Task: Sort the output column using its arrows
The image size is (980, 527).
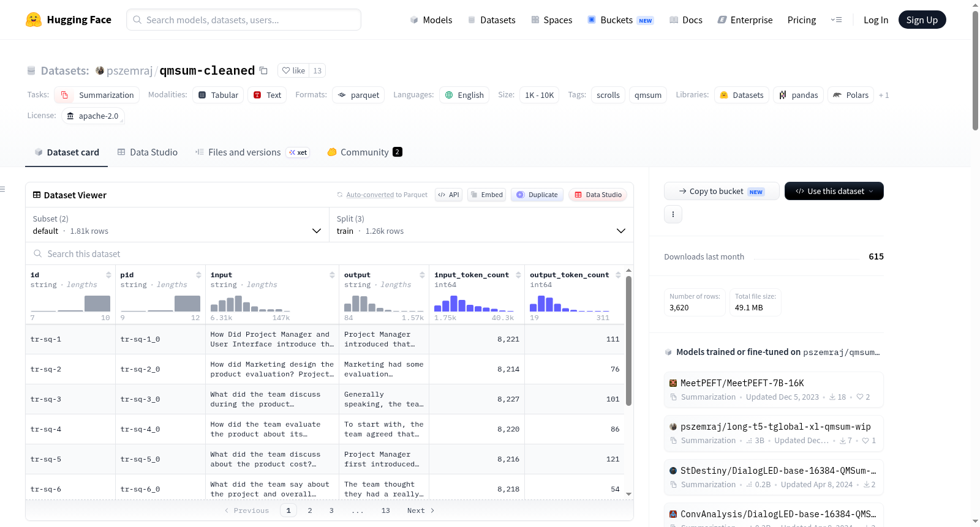Action: pyautogui.click(x=422, y=275)
